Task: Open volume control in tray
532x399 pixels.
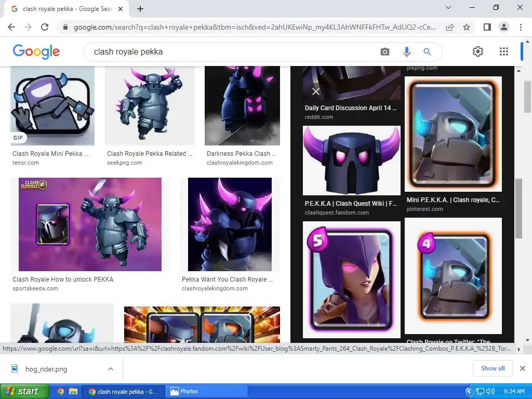Action: pyautogui.click(x=490, y=392)
